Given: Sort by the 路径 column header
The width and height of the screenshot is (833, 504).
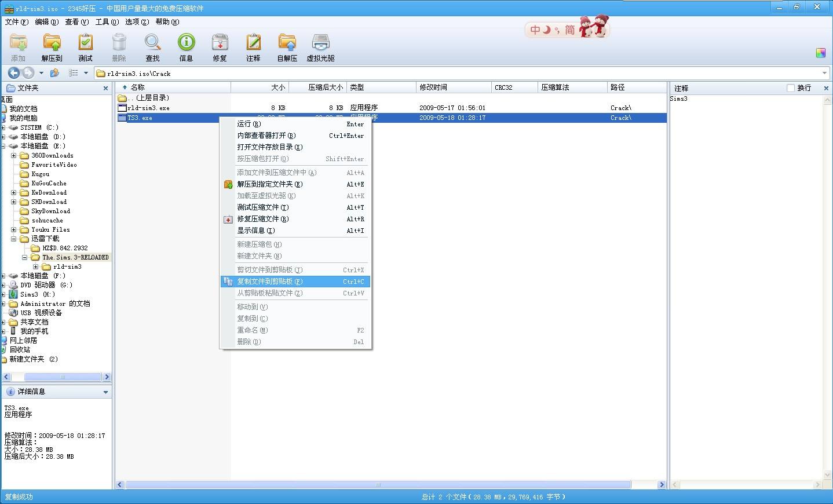Looking at the screenshot, I should [x=637, y=87].
